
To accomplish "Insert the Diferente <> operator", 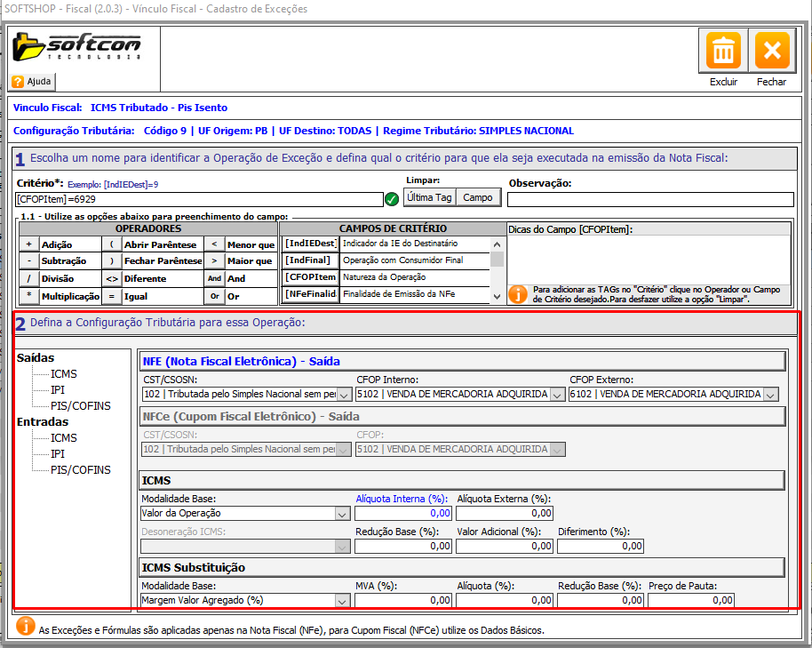I will tap(111, 277).
